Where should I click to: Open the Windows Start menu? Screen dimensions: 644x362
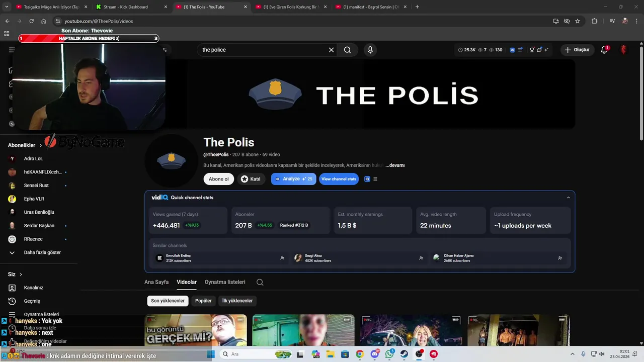click(x=211, y=354)
